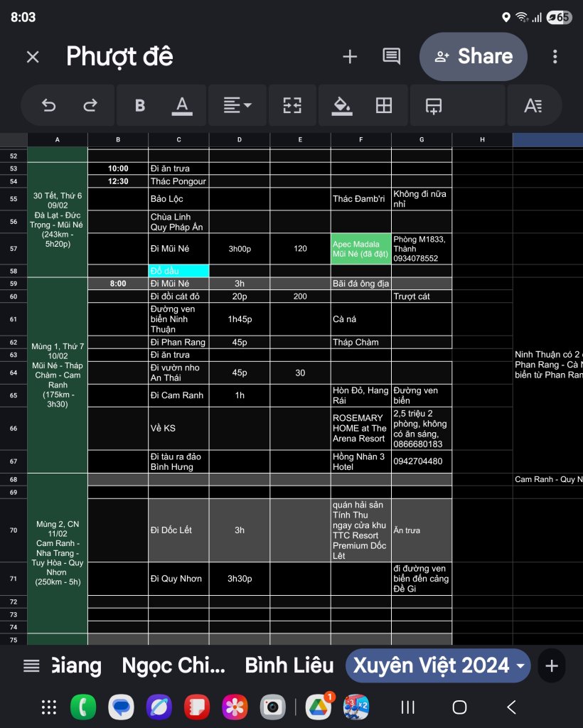
Task: Open the all sheets list icon
Action: pos(31,665)
